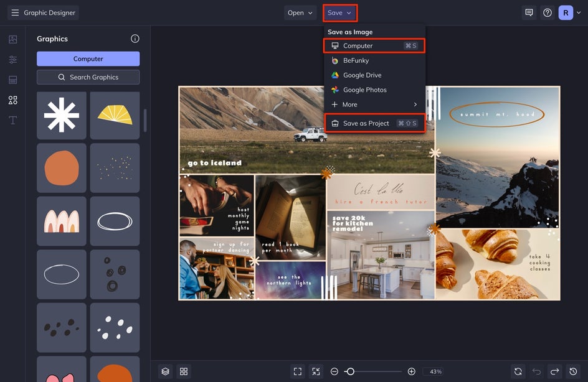Click the Save dropdown button
The width and height of the screenshot is (588, 382).
point(339,12)
